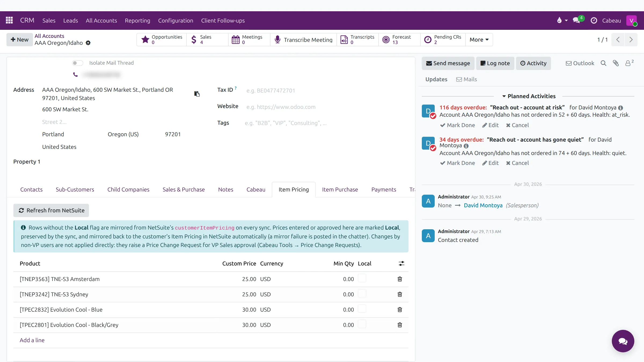This screenshot has width=644, height=362.
Task: Switch to the Item Purchase tab
Action: (340, 190)
